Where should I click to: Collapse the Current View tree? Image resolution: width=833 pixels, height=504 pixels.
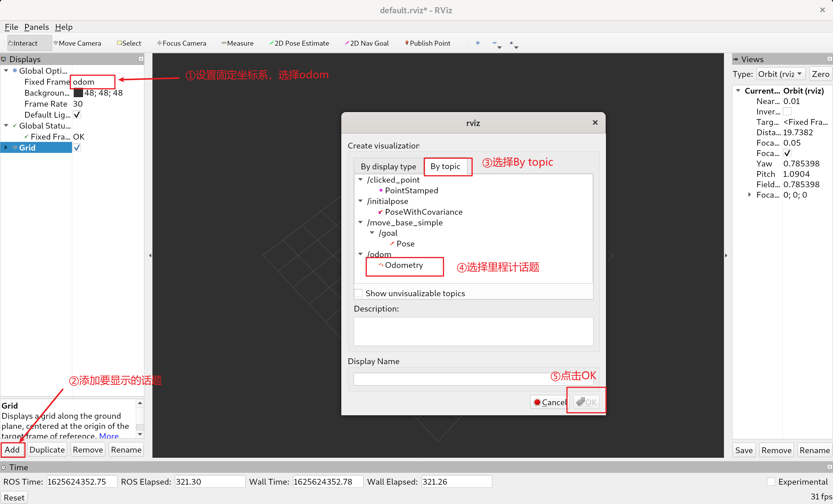tap(739, 90)
